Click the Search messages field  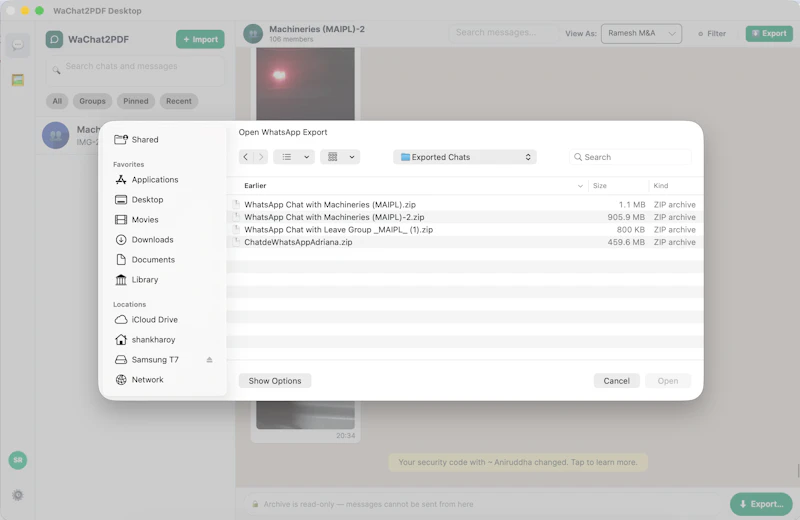click(502, 33)
